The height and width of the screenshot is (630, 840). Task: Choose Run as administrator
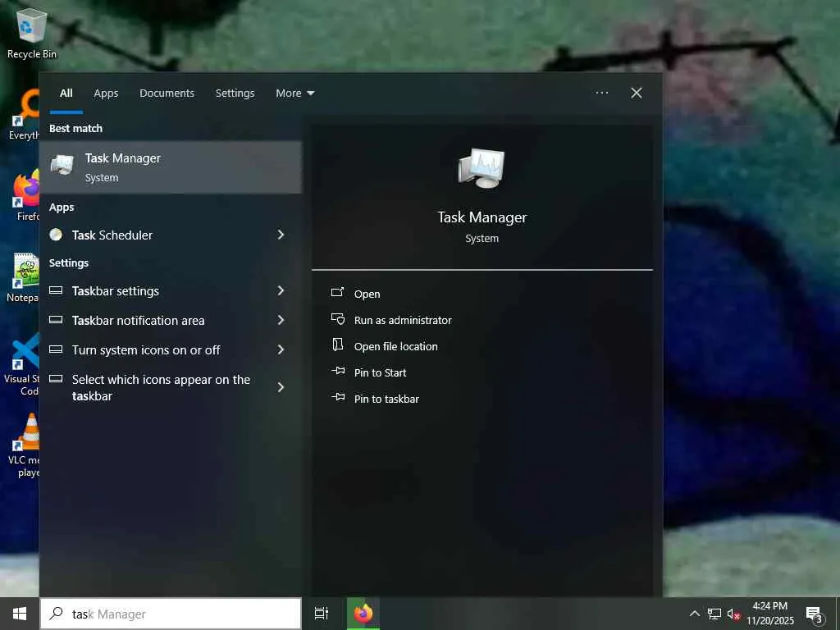click(x=403, y=320)
